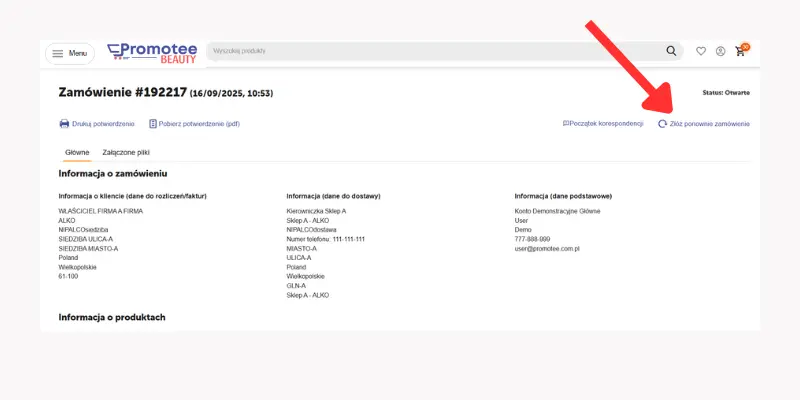Focus the product search field
Image resolution: width=800 pixels, height=400 pixels.
pyautogui.click(x=430, y=51)
